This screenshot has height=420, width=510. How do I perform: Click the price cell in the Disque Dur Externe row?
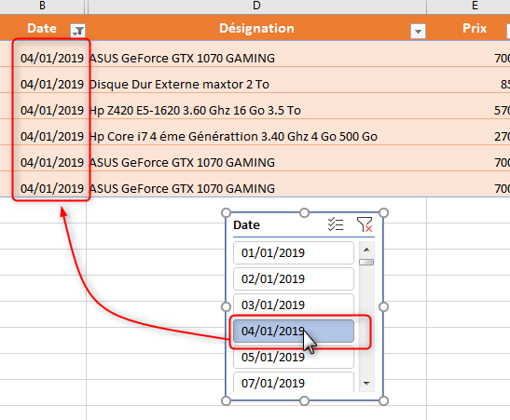[x=468, y=81]
